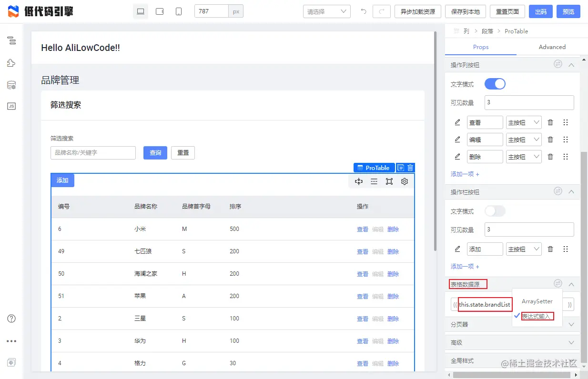Click 删除 link in the 华为 row
Image resolution: width=588 pixels, height=379 pixels.
pyautogui.click(x=393, y=341)
